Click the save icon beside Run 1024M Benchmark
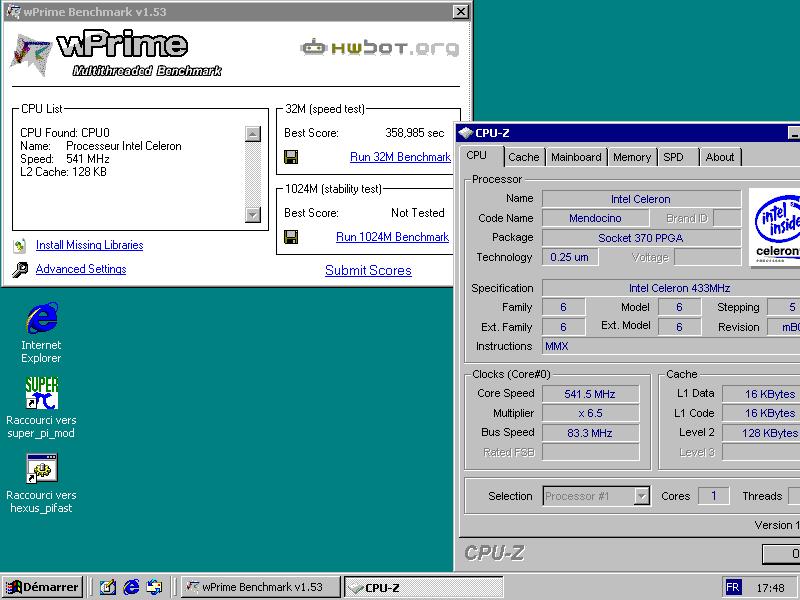 coord(291,237)
